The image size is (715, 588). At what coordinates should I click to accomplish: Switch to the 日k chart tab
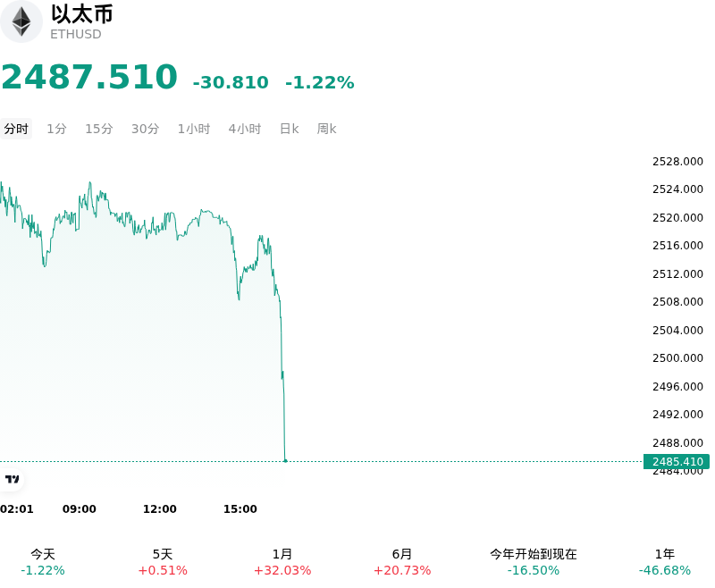289,129
